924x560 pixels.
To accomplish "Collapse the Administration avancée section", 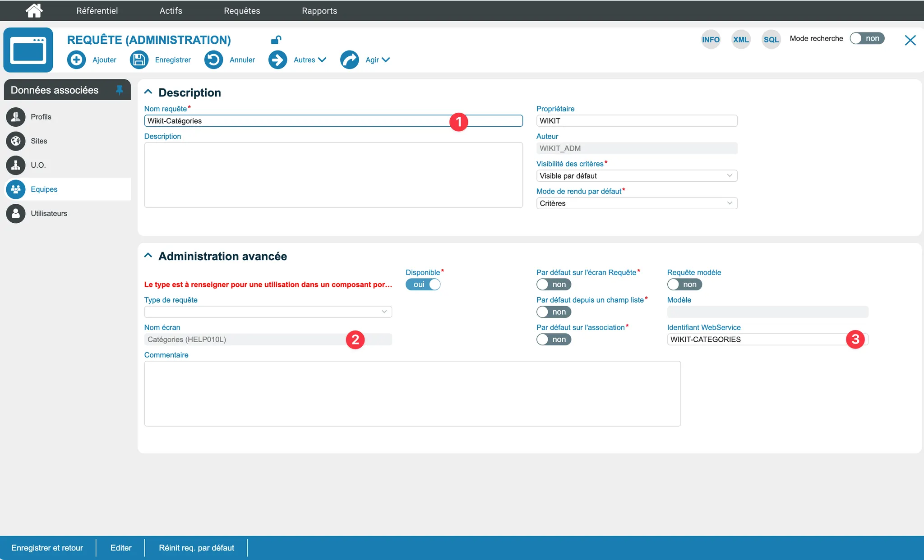I will pos(148,256).
